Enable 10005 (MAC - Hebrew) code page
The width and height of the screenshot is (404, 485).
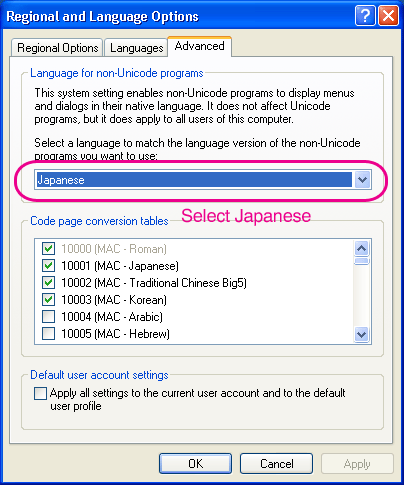49,334
